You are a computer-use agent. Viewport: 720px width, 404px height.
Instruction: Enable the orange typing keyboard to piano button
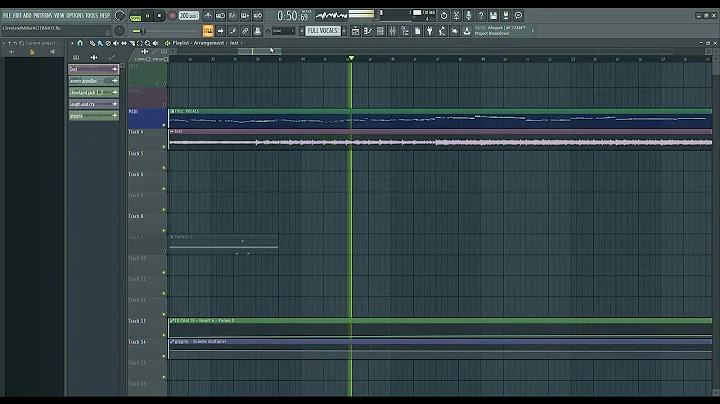pyautogui.click(x=208, y=31)
